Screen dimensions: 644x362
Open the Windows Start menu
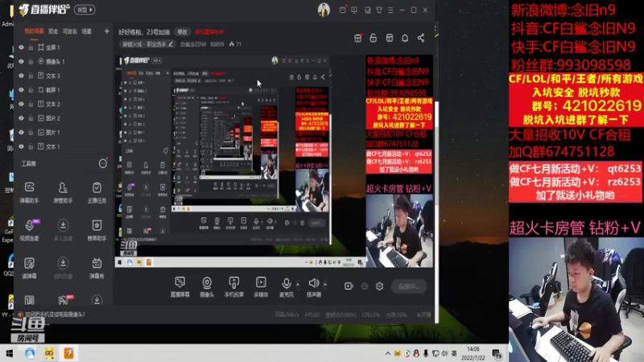point(9,353)
